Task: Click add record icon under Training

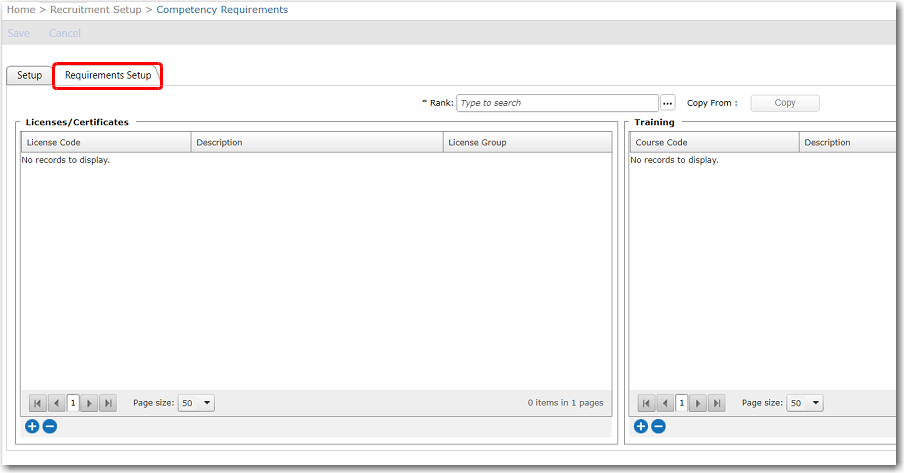Action: point(641,427)
